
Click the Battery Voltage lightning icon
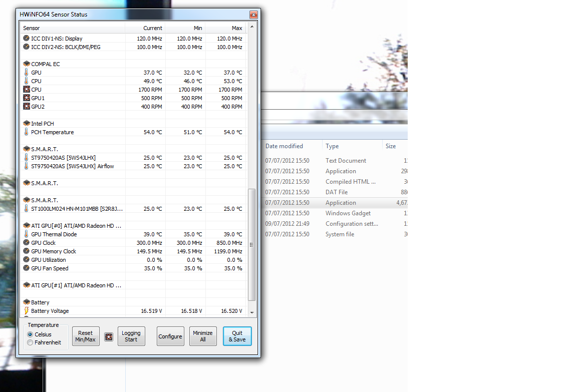tap(26, 311)
